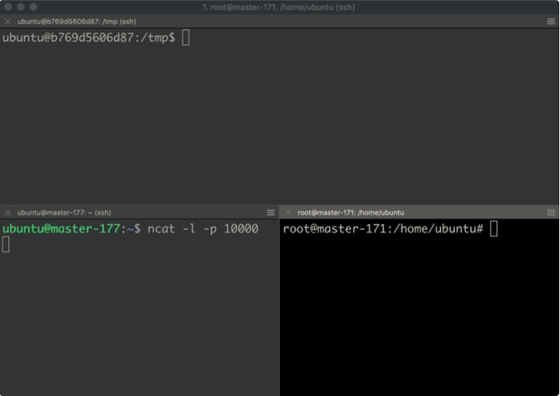Click the root@master-171:/home/ubuntu# prompt
The width and height of the screenshot is (560, 396).
383,229
